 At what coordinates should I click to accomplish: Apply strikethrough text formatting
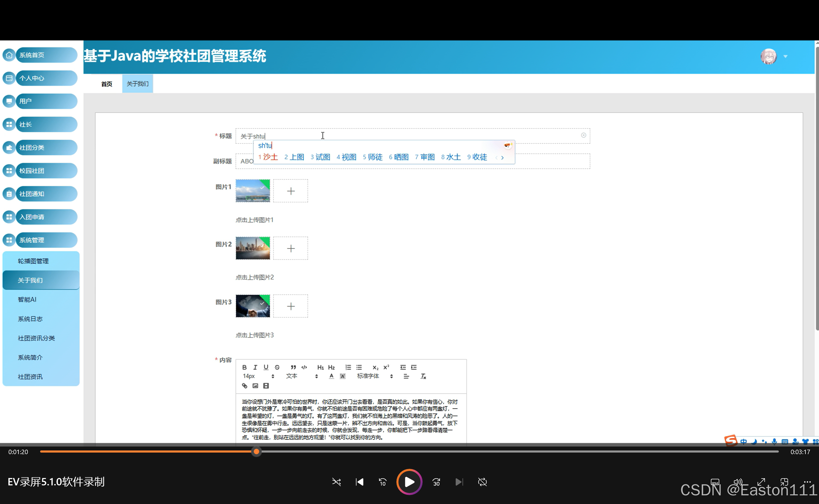coord(277,367)
